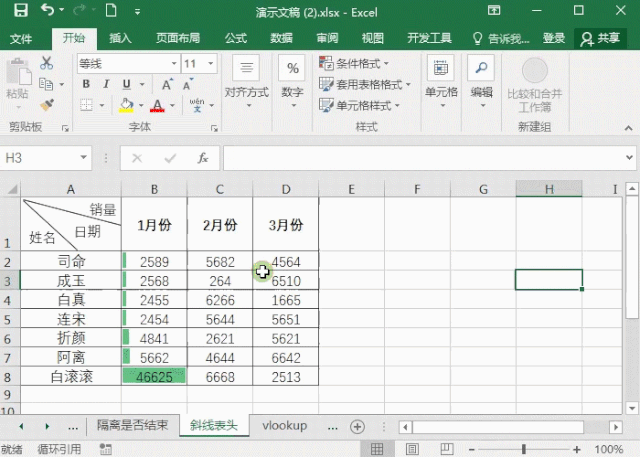Click the 登录 sign-in link
The height and width of the screenshot is (457, 640).
(553, 39)
